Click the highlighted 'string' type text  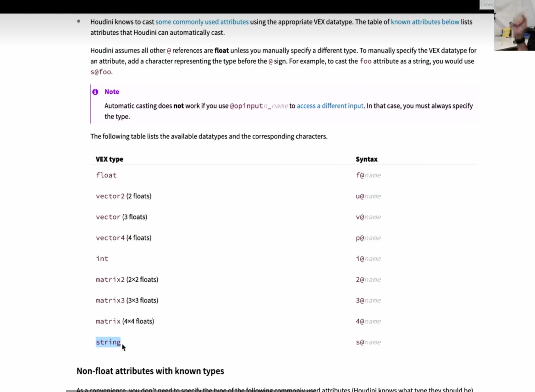[x=108, y=342]
